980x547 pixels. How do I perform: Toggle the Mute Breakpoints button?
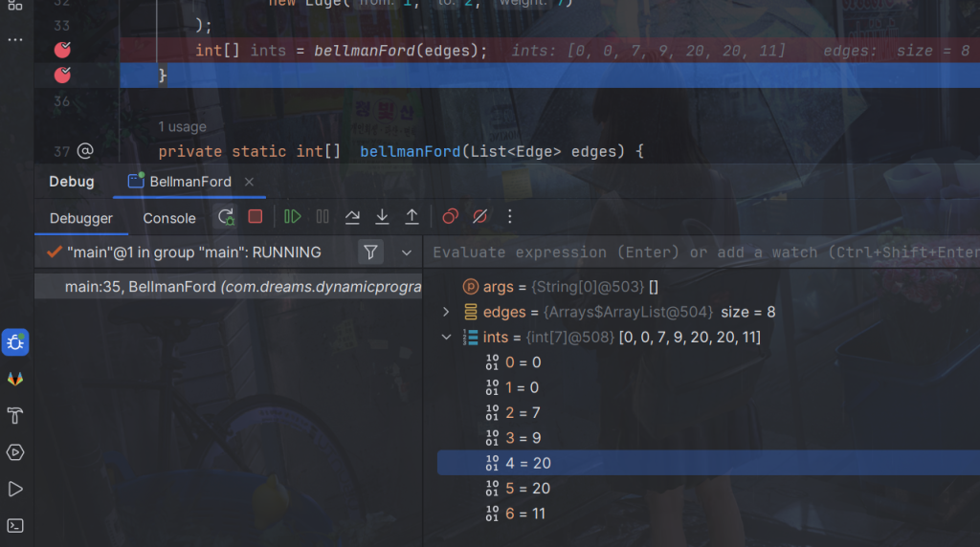pyautogui.click(x=480, y=217)
